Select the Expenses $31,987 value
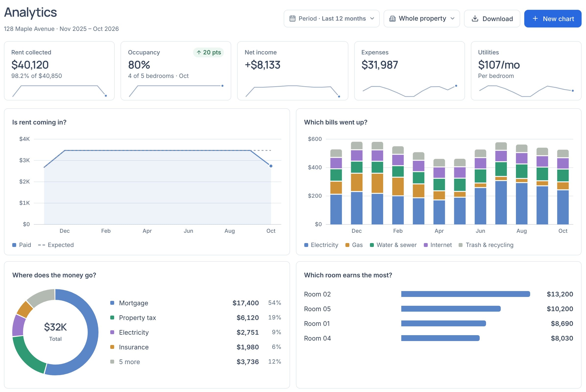The width and height of the screenshot is (586, 392). point(379,65)
